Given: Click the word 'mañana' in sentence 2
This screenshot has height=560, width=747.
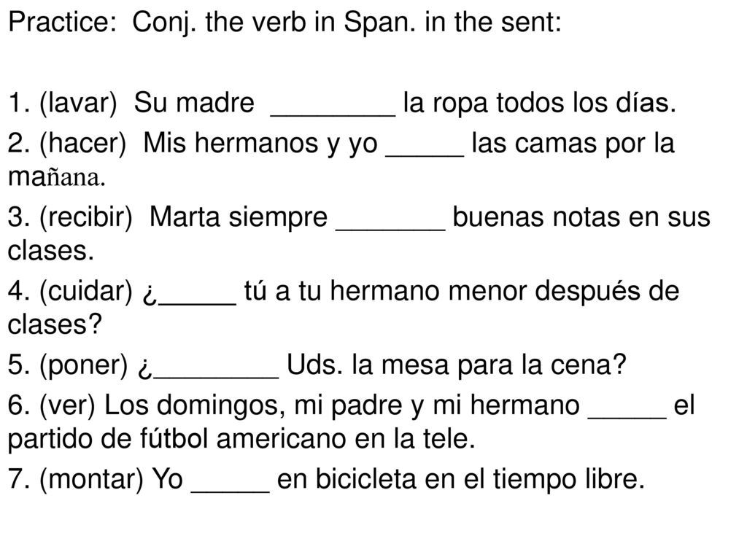Looking at the screenshot, I should click(x=56, y=177).
